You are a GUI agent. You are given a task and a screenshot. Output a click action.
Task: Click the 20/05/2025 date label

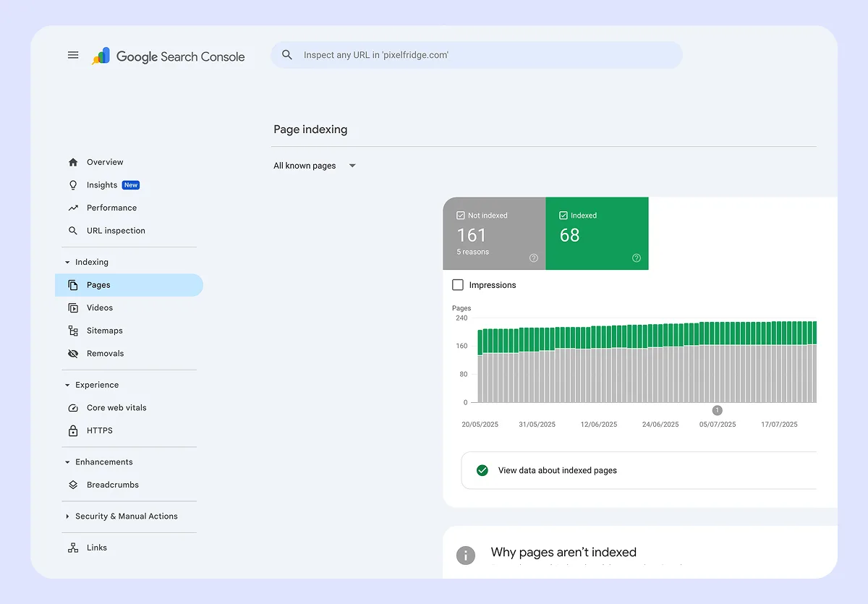click(x=480, y=425)
